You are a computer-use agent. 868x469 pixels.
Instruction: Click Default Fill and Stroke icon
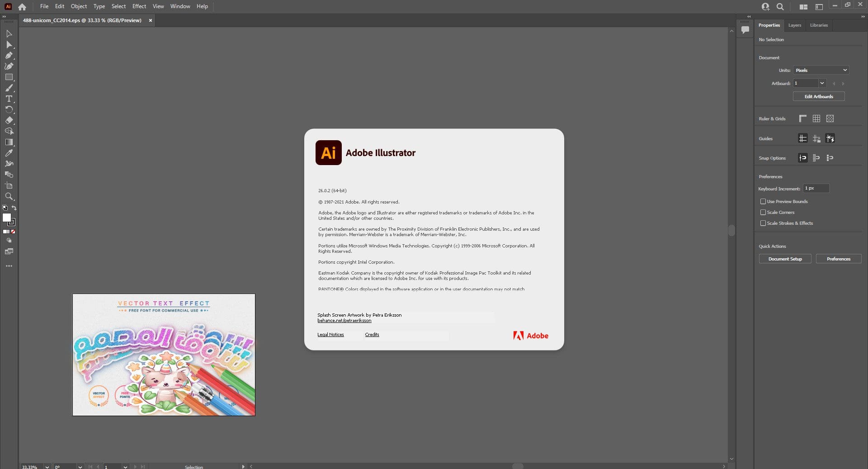[x=5, y=208]
